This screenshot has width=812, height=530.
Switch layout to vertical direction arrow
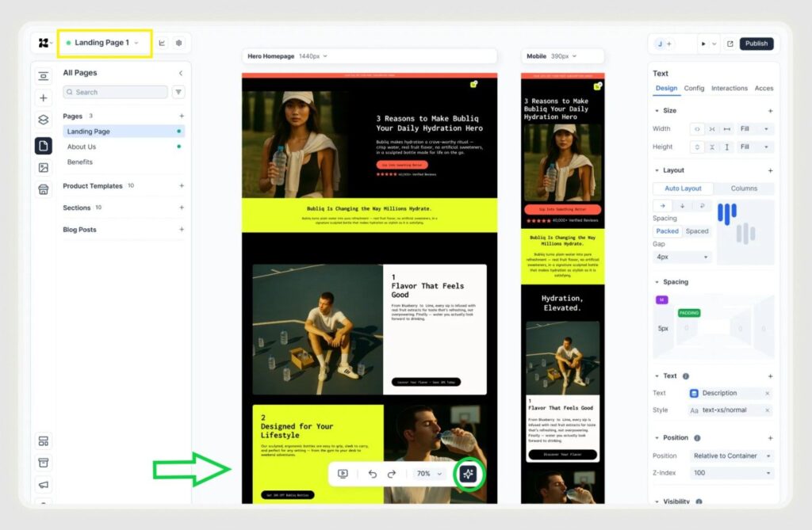click(683, 206)
